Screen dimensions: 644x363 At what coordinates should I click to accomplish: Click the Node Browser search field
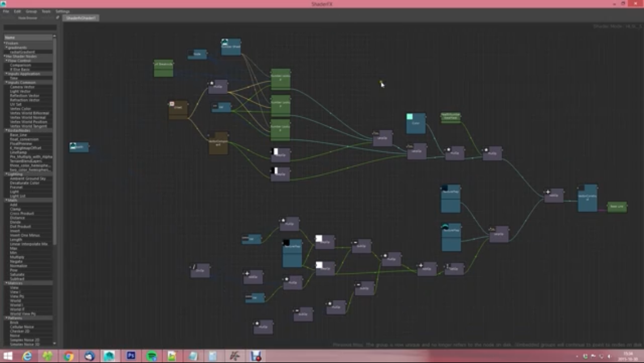tap(30, 27)
